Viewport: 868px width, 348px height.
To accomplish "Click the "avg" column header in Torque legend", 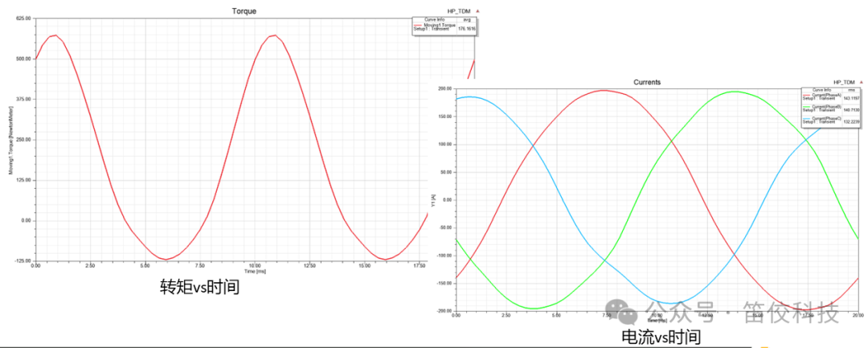I will point(467,20).
